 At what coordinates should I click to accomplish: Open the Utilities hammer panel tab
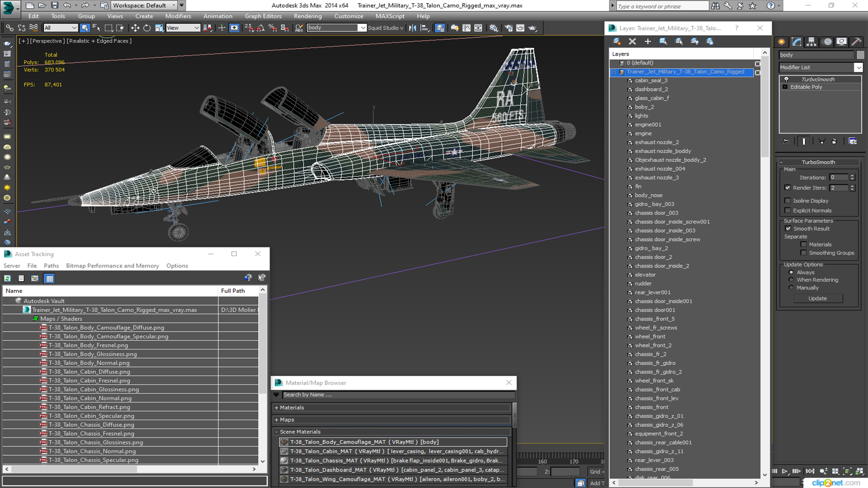[x=856, y=42]
